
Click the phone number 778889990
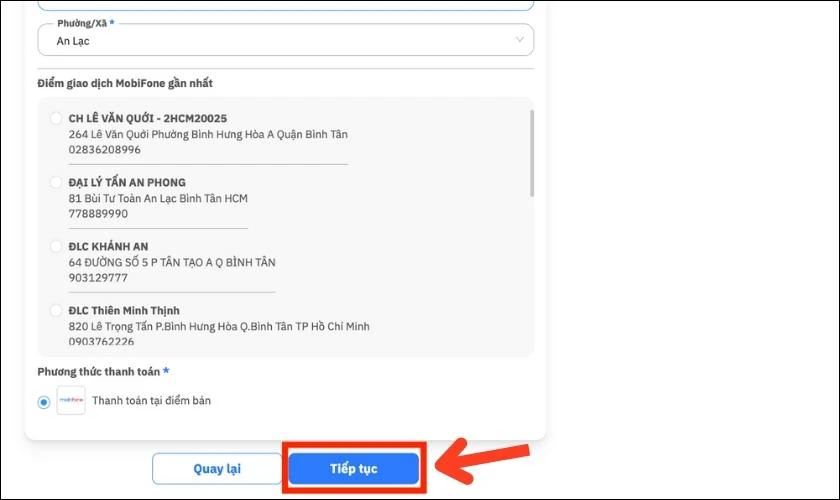[98, 214]
